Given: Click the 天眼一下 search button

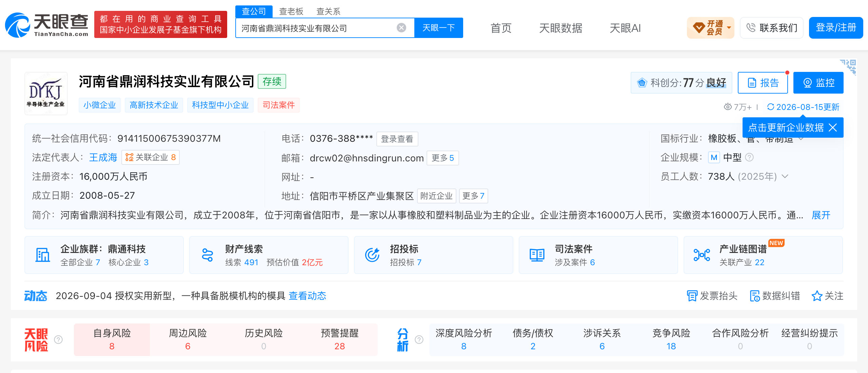Looking at the screenshot, I should tap(438, 28).
